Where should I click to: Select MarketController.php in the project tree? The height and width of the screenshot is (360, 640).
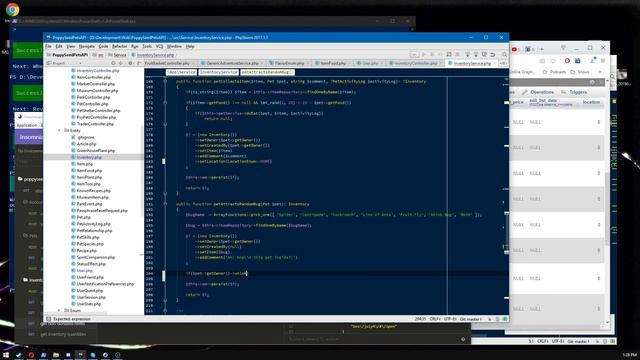pos(96,84)
